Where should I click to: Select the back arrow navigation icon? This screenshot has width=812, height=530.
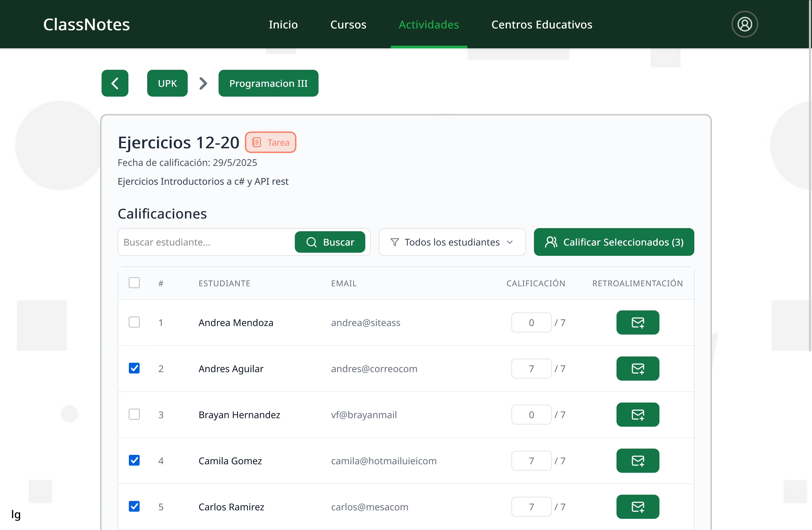pos(115,83)
